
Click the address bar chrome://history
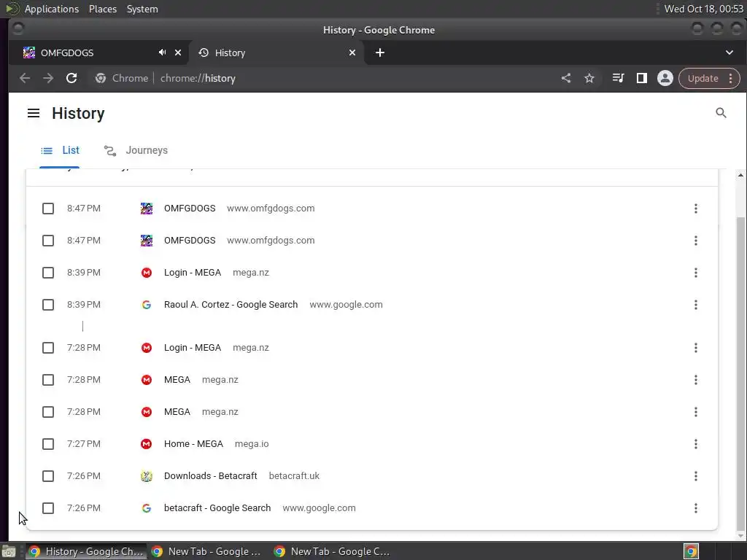point(198,78)
